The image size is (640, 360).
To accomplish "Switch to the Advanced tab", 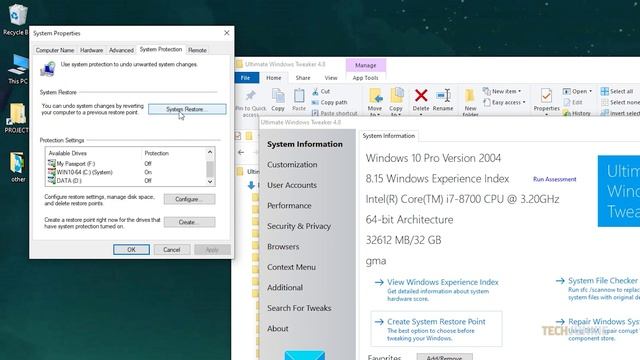I will [x=121, y=50].
